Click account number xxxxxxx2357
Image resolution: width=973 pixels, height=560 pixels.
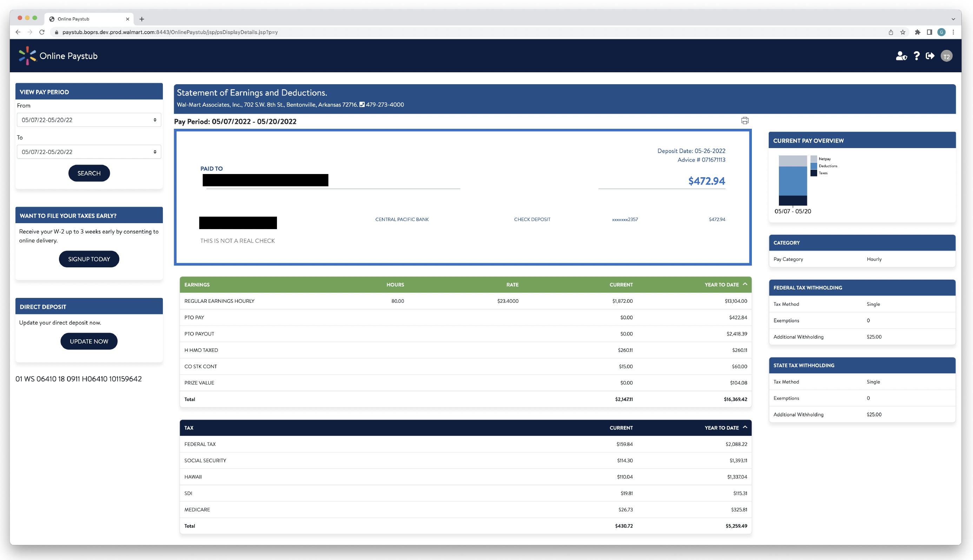point(625,220)
